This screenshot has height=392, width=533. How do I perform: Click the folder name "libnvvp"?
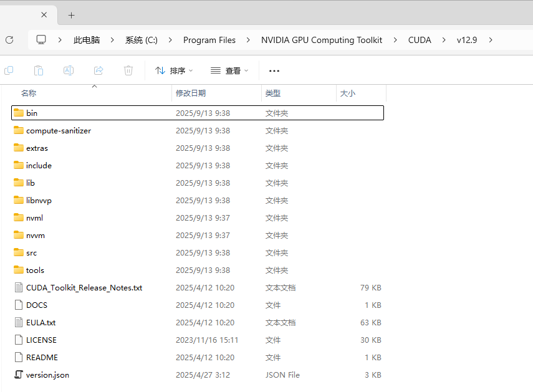coord(39,201)
